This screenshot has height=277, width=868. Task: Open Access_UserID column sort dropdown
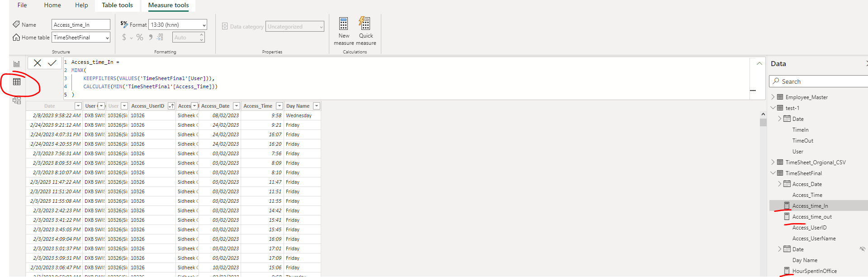171,106
